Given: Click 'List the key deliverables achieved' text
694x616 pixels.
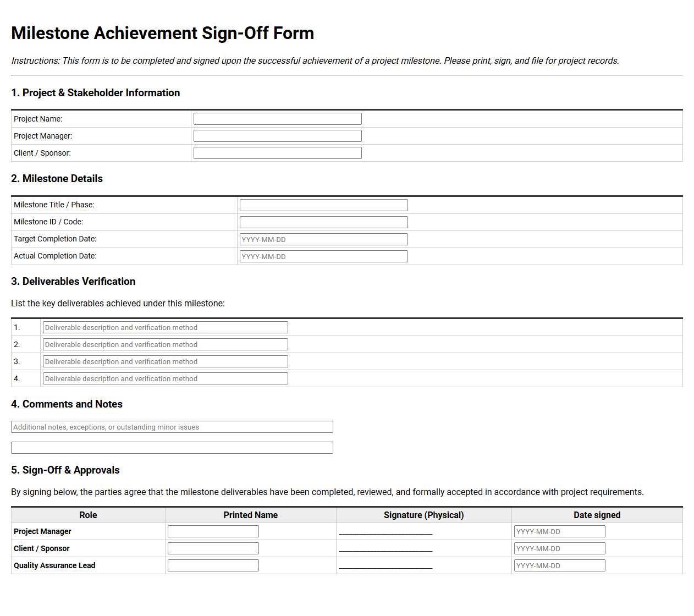Looking at the screenshot, I should [118, 304].
